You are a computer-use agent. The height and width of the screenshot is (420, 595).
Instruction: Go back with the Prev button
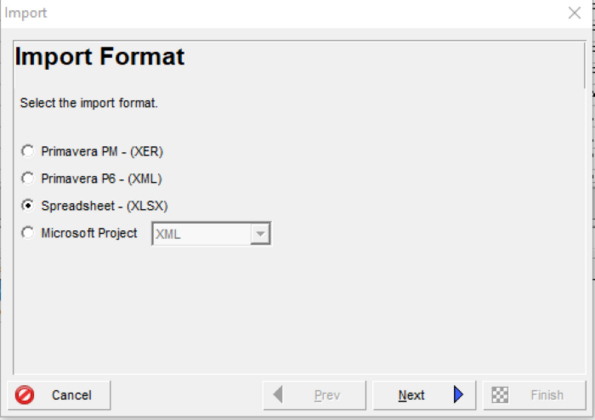coord(315,395)
